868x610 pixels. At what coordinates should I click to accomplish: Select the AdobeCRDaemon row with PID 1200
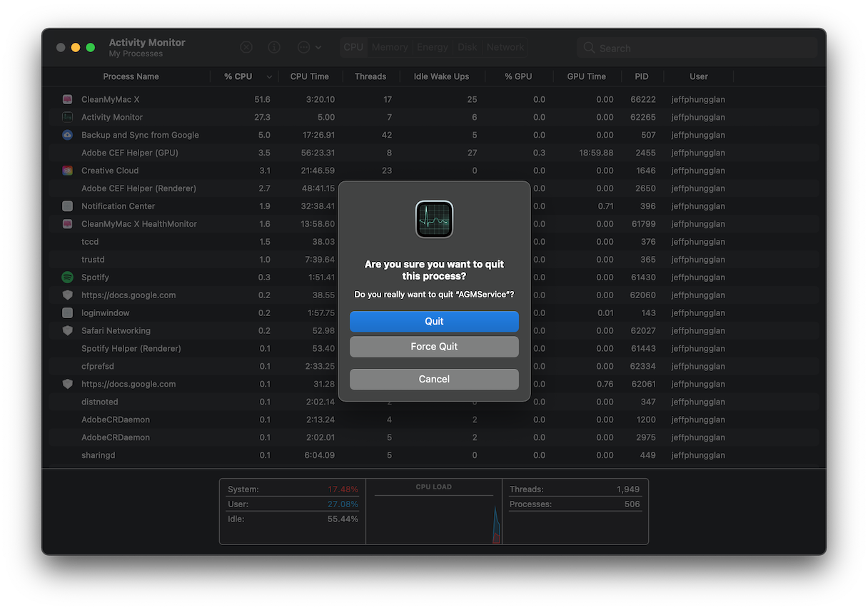tap(434, 420)
